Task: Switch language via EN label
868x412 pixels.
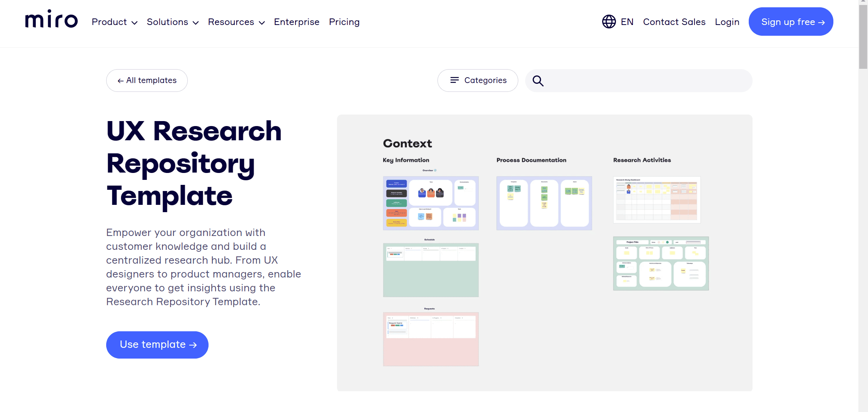Action: 627,22
